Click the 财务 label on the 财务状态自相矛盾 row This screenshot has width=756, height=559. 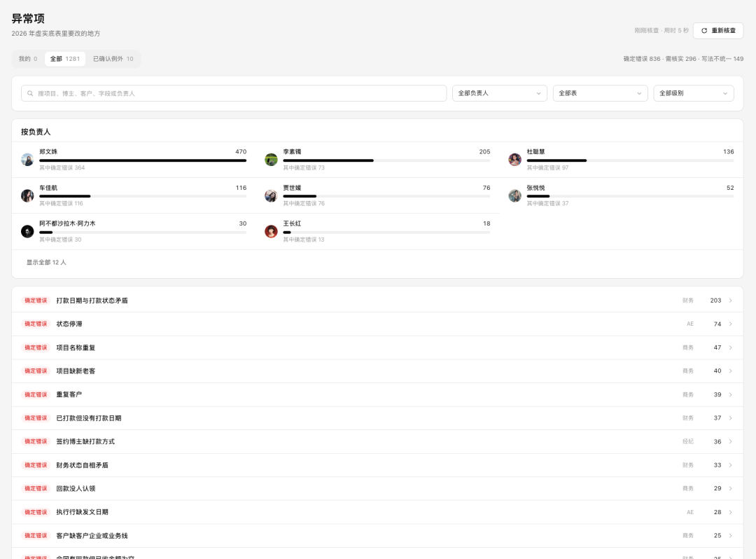click(688, 465)
